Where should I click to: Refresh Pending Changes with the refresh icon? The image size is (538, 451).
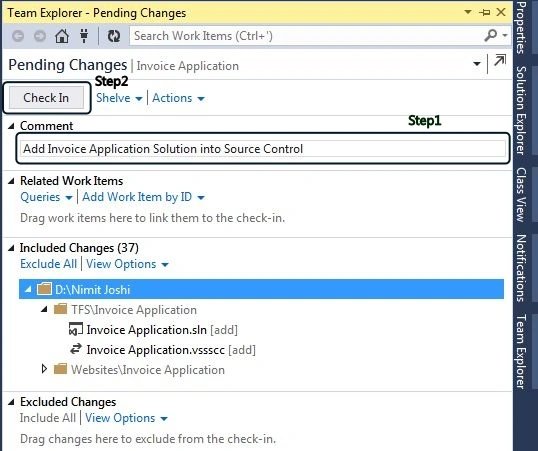[114, 36]
